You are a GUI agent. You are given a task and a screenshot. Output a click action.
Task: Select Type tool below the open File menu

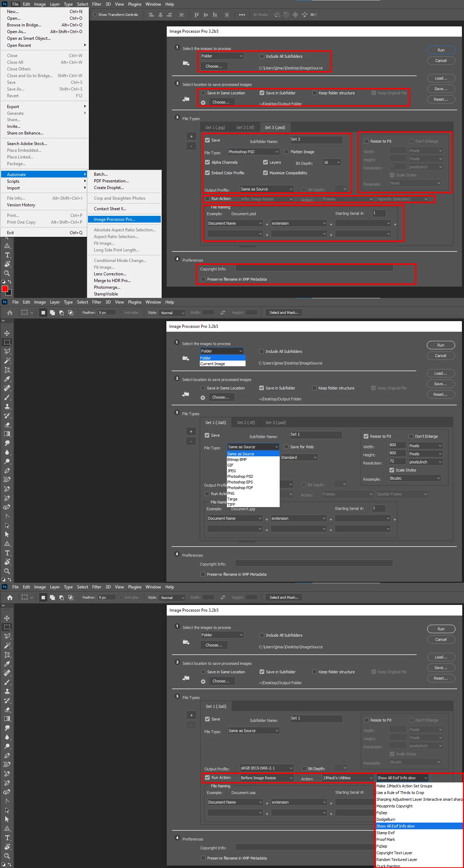(7, 255)
